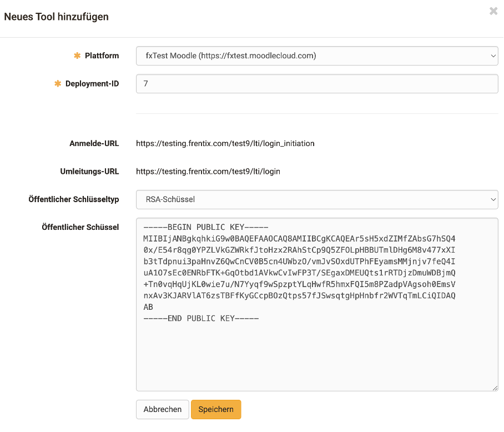Close the dialog with the X icon
Screen dimensions: 504x432
493,11
